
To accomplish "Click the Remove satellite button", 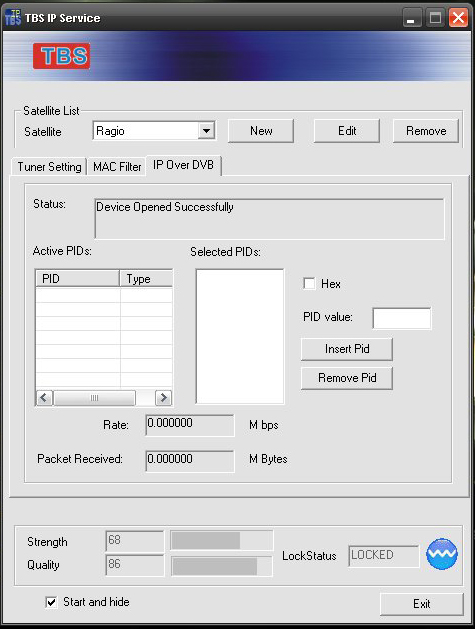I will [426, 131].
